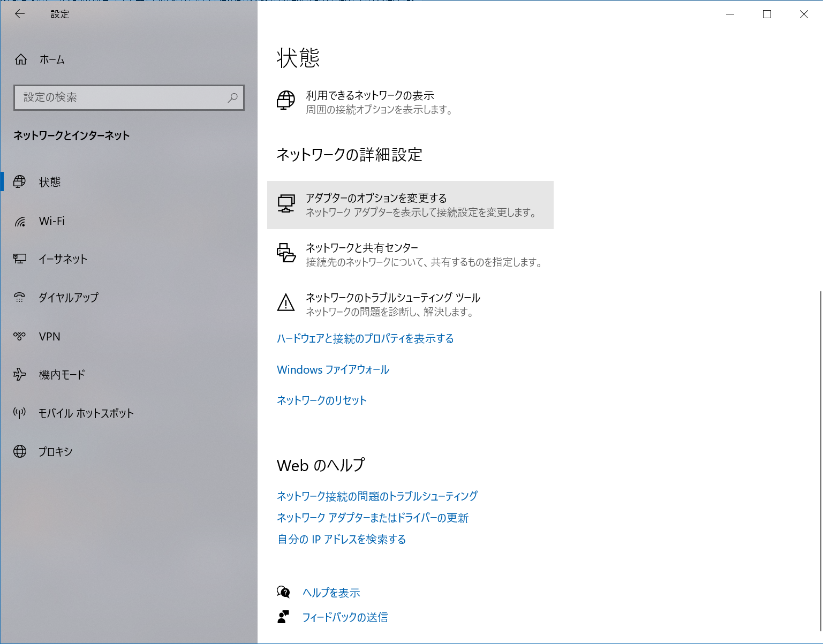This screenshot has width=823, height=644.
Task: Click ハードウェアと接続のプロパティを表示する link
Action: 365,338
